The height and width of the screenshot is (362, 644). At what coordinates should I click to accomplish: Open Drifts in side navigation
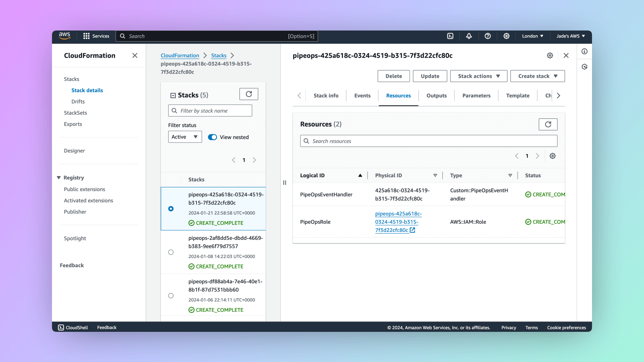[78, 102]
